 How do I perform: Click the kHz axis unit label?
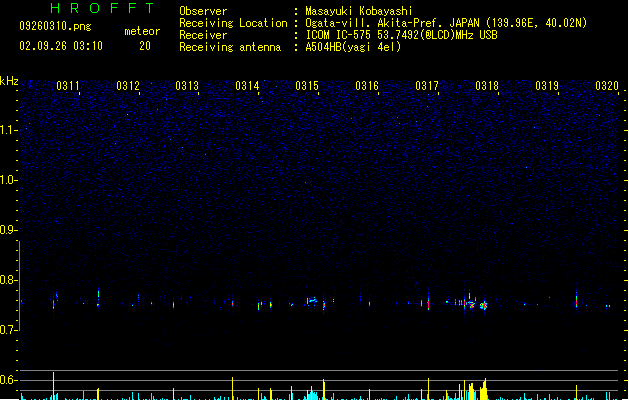click(x=9, y=81)
